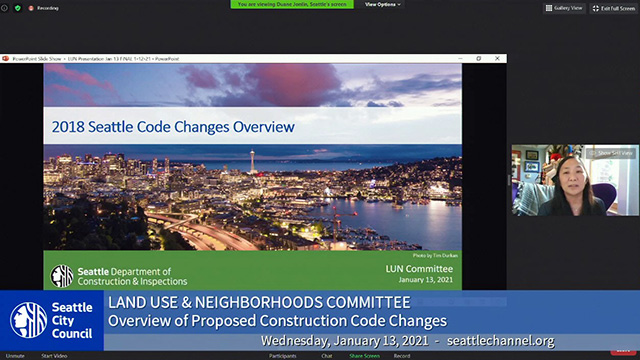Click the green Share Screen button
The height and width of the screenshot is (360, 640).
pyautogui.click(x=364, y=356)
